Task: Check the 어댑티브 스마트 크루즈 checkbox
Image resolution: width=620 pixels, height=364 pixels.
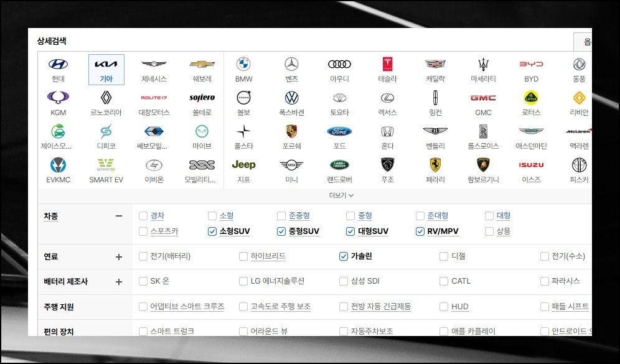Action: tap(143, 307)
